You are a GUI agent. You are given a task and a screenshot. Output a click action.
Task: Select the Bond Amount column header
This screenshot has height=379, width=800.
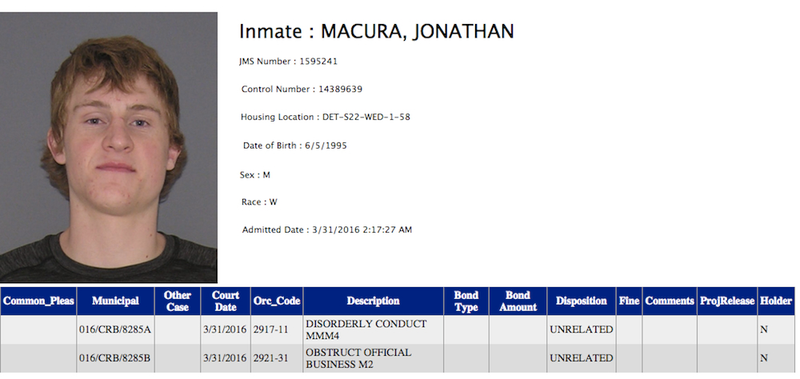(518, 301)
